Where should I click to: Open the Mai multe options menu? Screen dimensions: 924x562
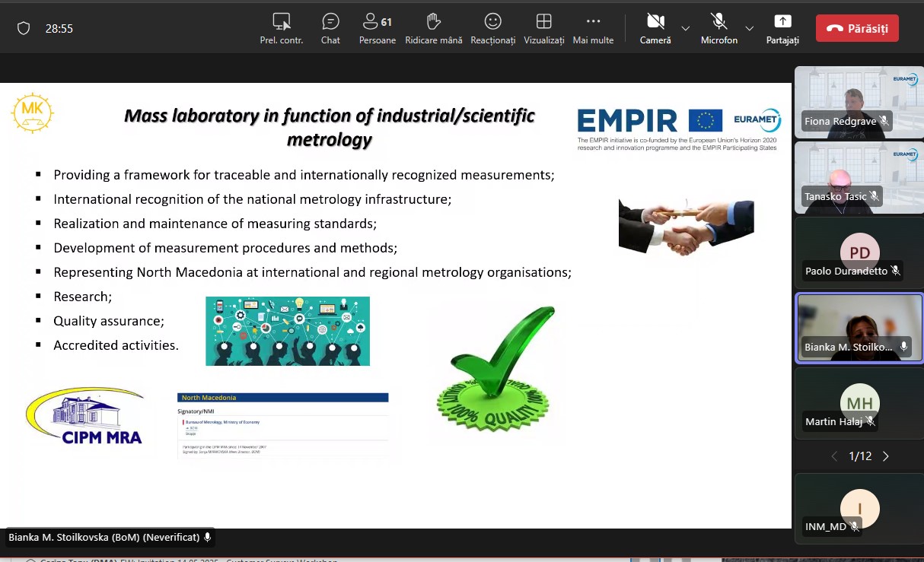click(593, 28)
